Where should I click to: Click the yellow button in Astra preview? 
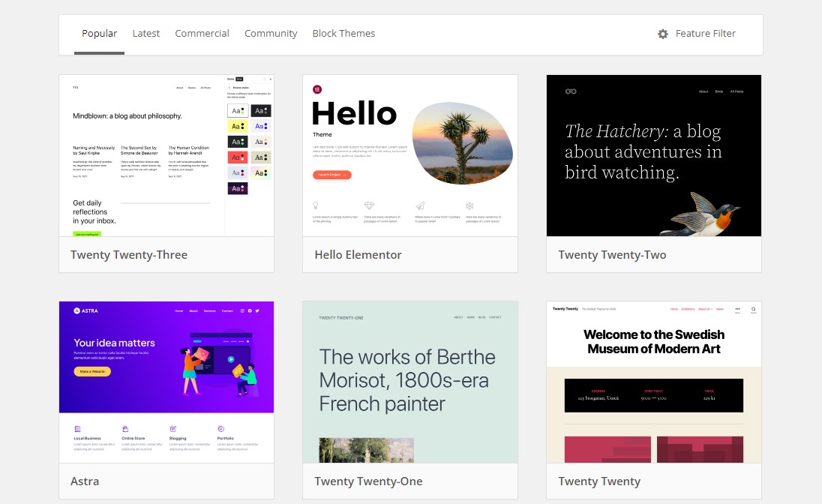[92, 371]
